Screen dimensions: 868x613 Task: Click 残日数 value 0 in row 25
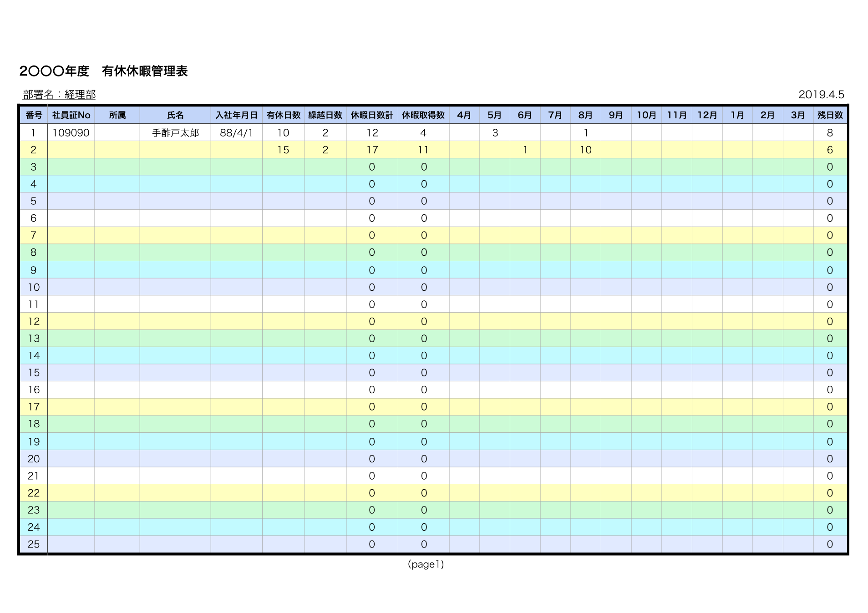pyautogui.click(x=830, y=544)
